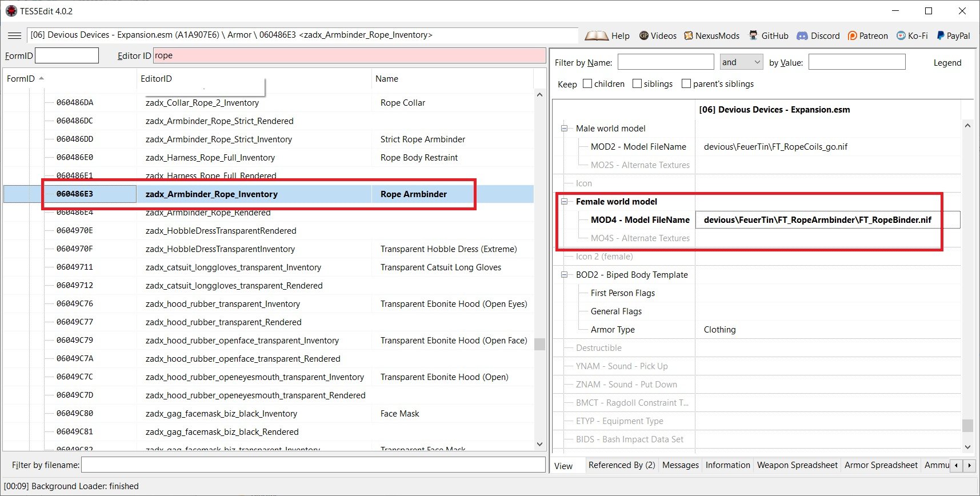Screen dimensions: 980x496
Task: Enable the Keep children checkbox
Action: [x=587, y=83]
